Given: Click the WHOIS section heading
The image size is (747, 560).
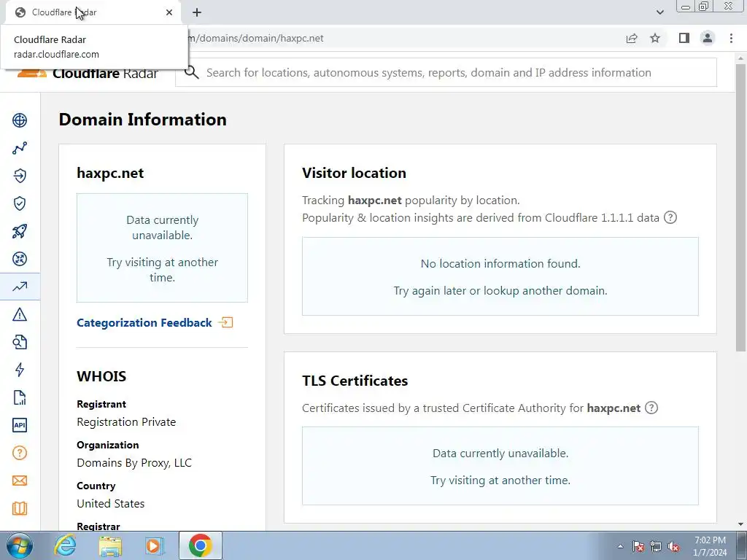Looking at the screenshot, I should [101, 376].
